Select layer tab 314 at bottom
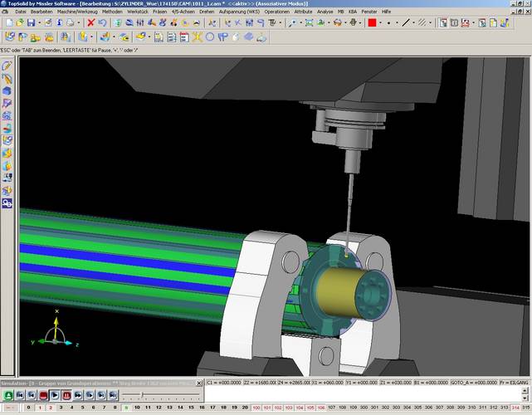 [515, 408]
